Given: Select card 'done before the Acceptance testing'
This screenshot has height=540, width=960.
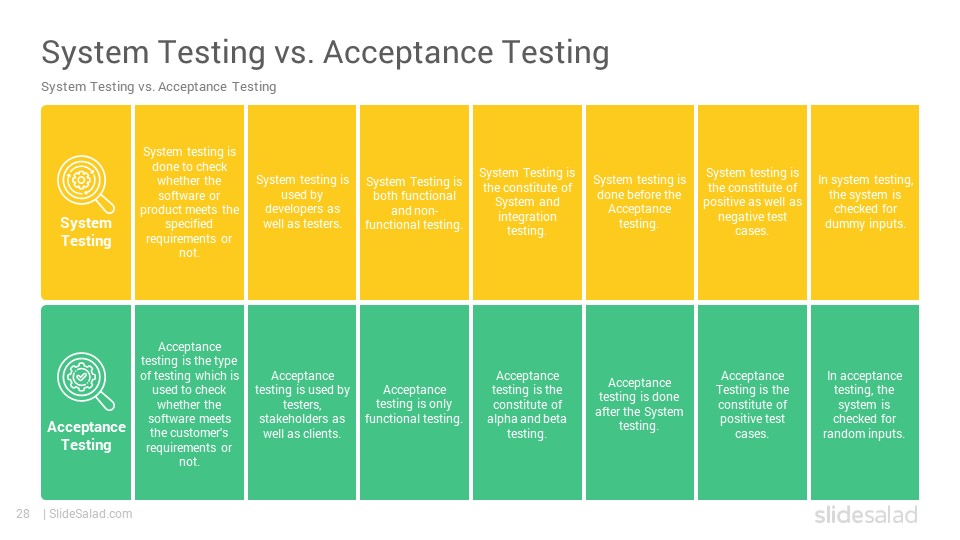Looking at the screenshot, I should (640, 202).
